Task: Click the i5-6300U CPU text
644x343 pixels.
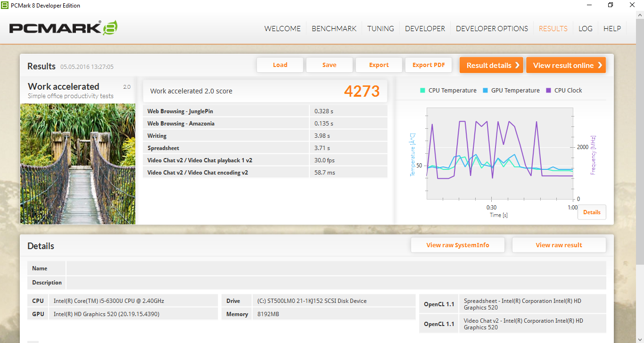Action: click(109, 301)
